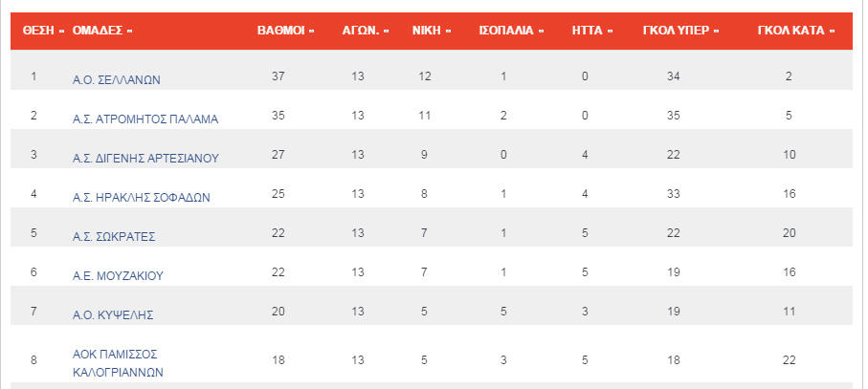Click sort icon beside ΙΣΟΠΑΛΙΑ header
This screenshot has height=389, width=868.
[541, 32]
